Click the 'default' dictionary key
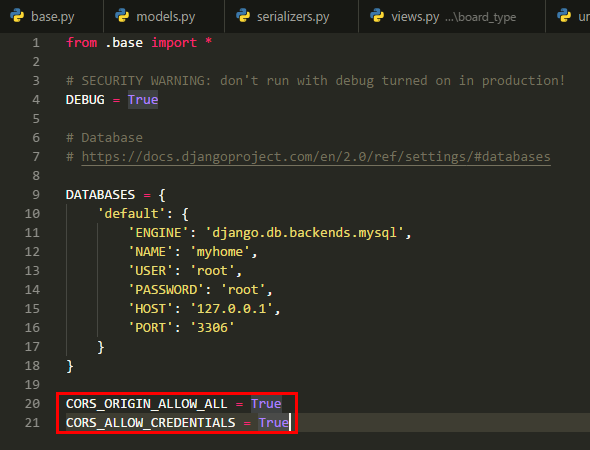 pos(131,214)
